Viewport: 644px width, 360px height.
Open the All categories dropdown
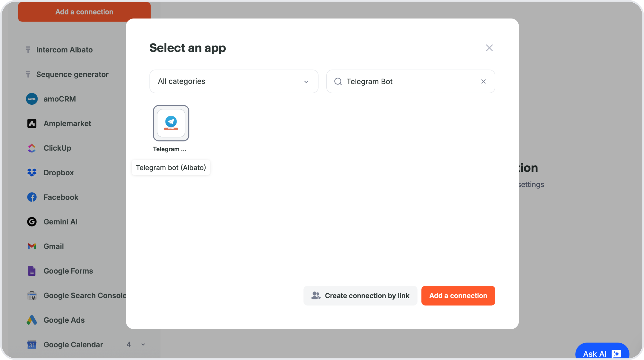[x=234, y=81]
